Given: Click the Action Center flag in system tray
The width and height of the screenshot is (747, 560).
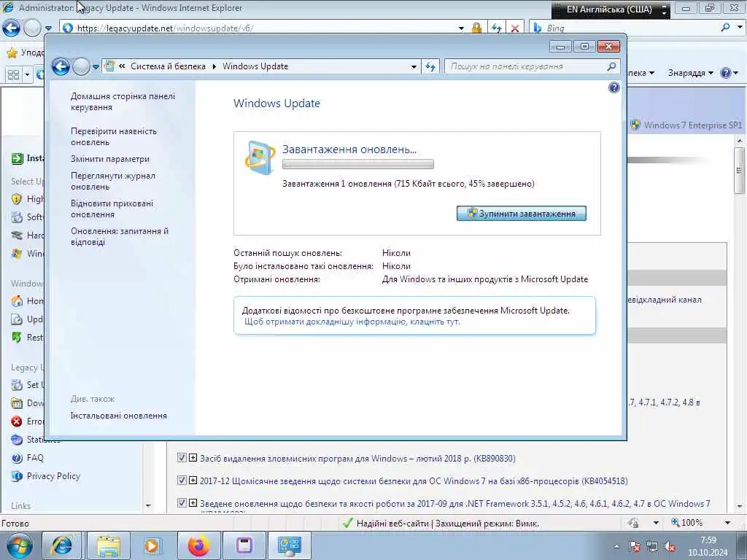Looking at the screenshot, I should pyautogui.click(x=635, y=547).
